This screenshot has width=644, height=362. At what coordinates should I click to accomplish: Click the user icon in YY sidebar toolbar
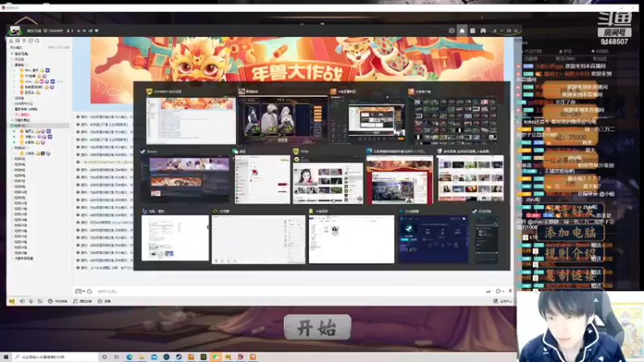click(11, 41)
